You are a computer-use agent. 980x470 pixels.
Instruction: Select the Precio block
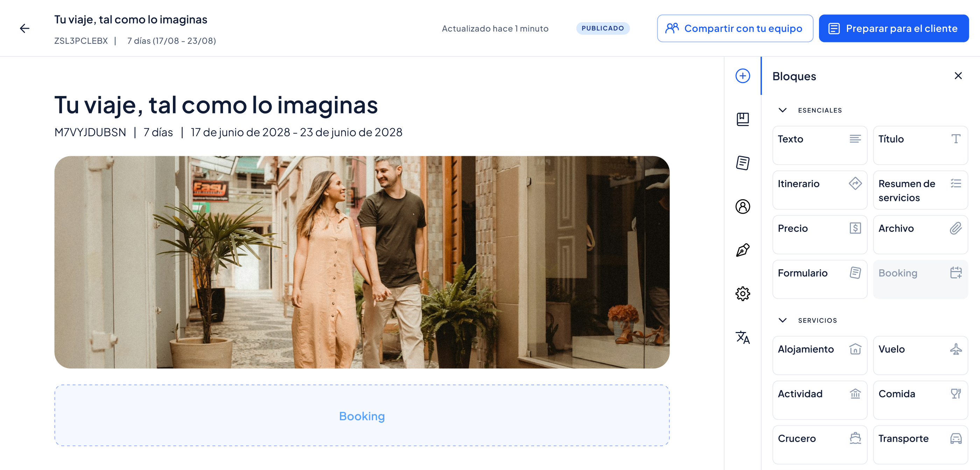[819, 234]
